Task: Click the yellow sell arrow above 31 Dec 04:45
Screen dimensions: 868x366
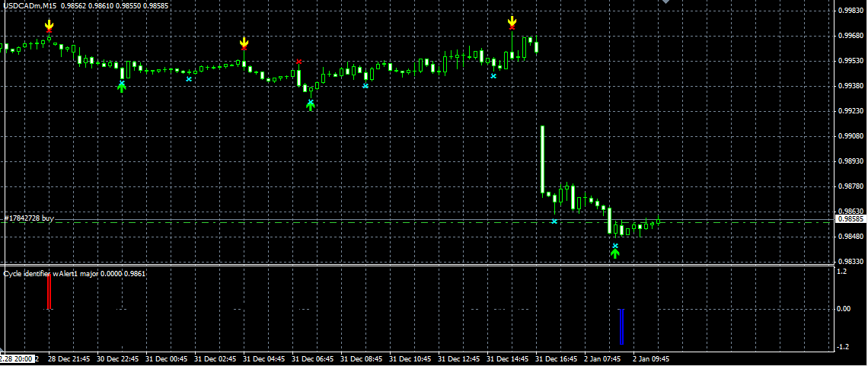Action: click(244, 42)
